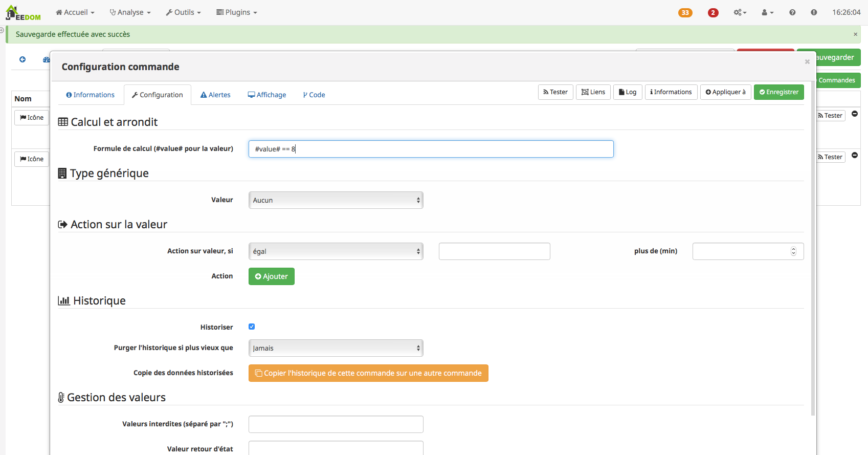Open the purge history 'Jamais' dropdown
This screenshot has height=455, width=868.
[336, 348]
